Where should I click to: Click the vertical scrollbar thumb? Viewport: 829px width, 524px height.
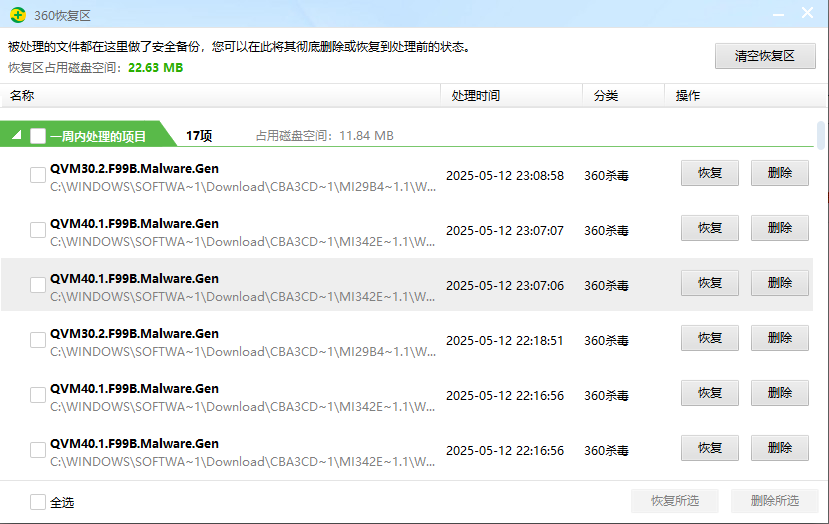point(821,135)
